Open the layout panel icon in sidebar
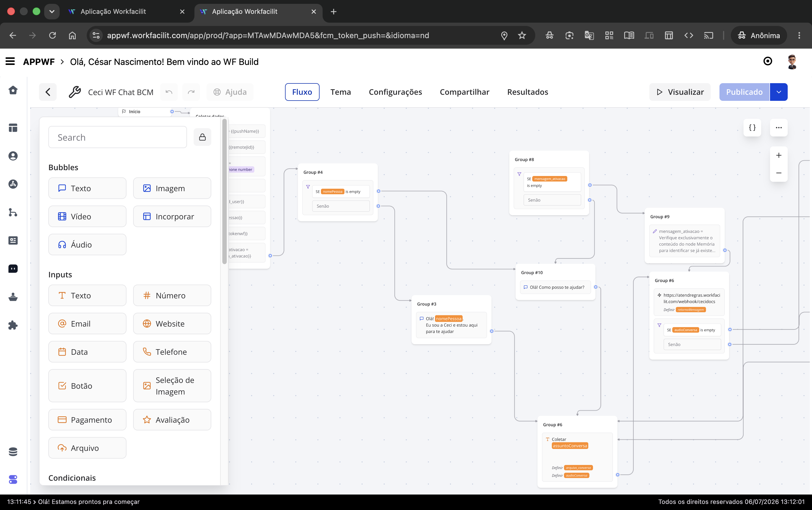Viewport: 812px width, 510px height. tap(13, 128)
